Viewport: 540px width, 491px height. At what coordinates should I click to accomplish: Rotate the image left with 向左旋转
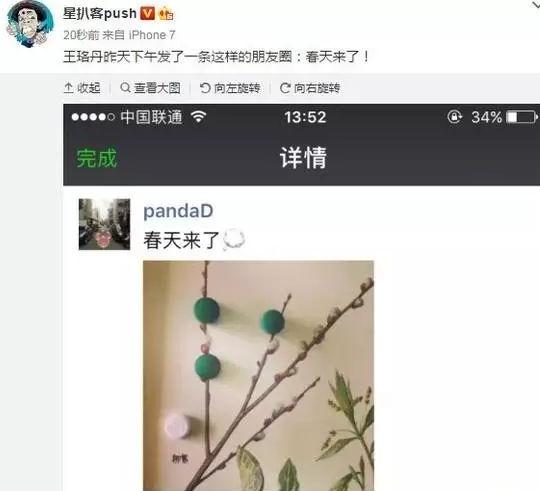(230, 88)
